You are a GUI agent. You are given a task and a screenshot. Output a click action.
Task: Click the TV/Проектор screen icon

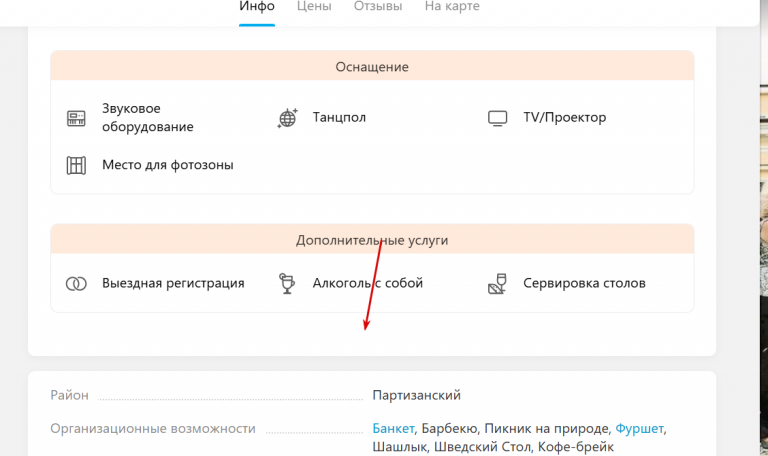(498, 119)
